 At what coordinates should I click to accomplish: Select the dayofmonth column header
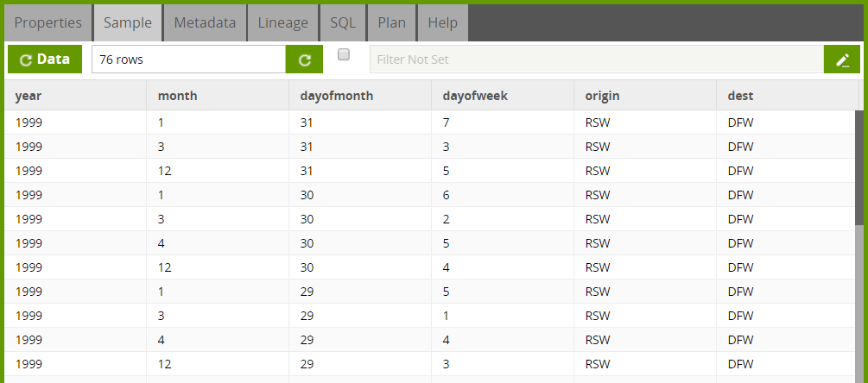(360, 96)
